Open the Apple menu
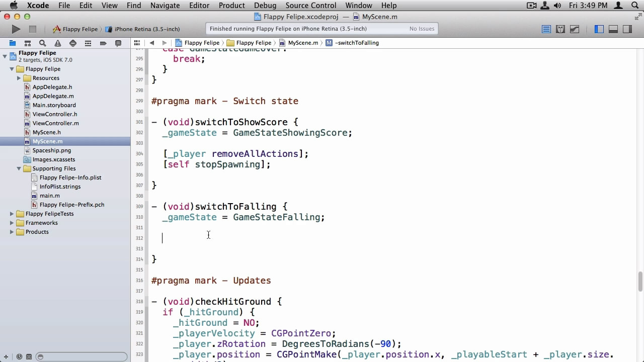The height and width of the screenshot is (362, 644). (14, 6)
